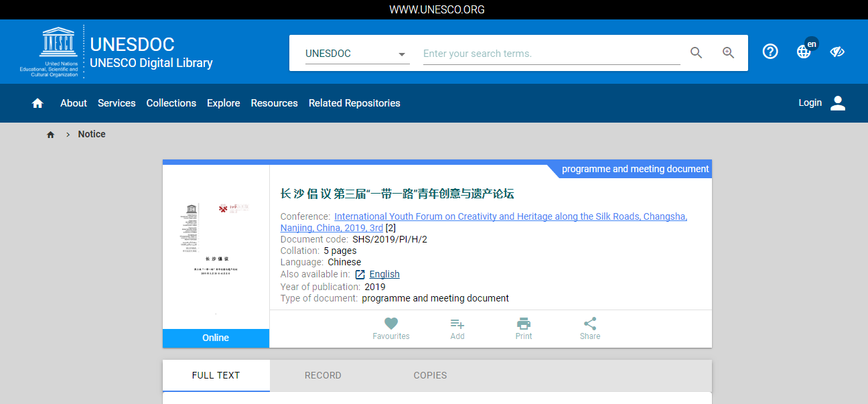Click the Add to list icon
This screenshot has width=868, height=404.
[x=457, y=324]
